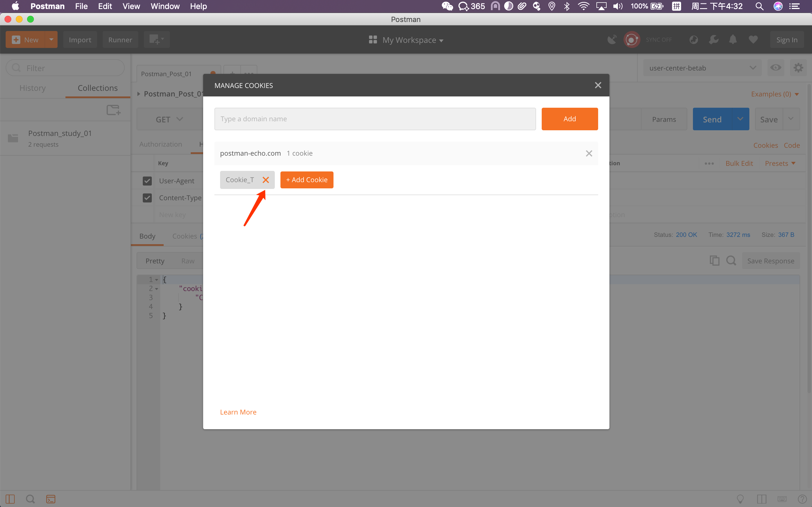812x507 pixels.
Task: Expand the Postman_Post_01 request name triangle
Action: click(x=139, y=94)
